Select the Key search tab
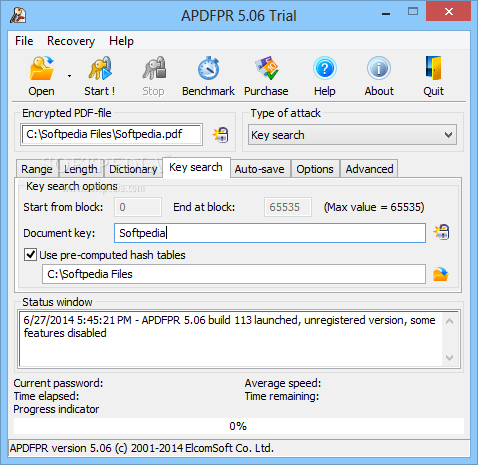This screenshot has width=478, height=465. tap(196, 167)
